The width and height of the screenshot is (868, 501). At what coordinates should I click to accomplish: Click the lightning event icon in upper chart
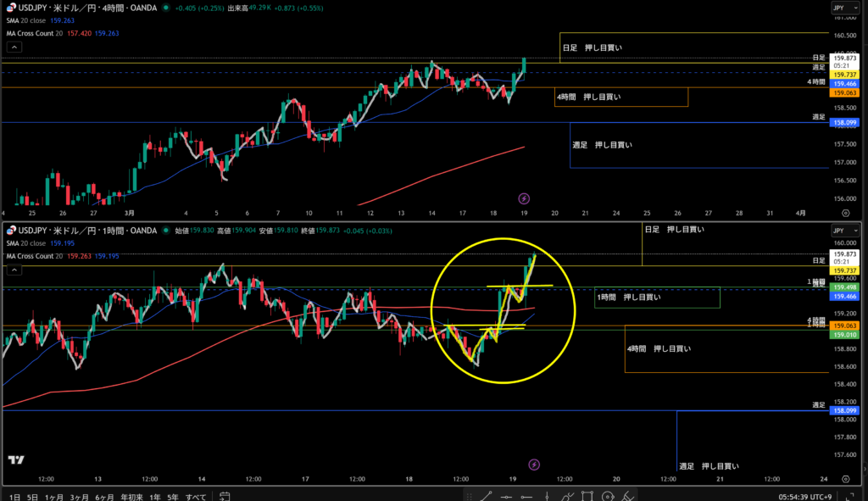click(524, 198)
